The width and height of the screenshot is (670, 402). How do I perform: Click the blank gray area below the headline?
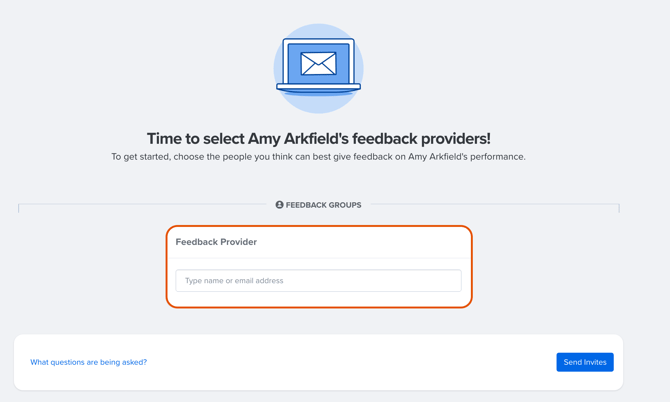318,181
